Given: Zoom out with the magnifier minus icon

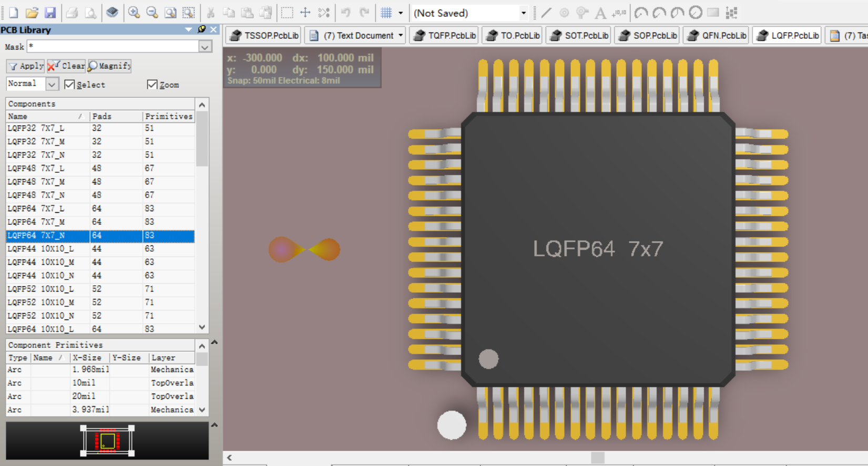Looking at the screenshot, I should click(152, 13).
